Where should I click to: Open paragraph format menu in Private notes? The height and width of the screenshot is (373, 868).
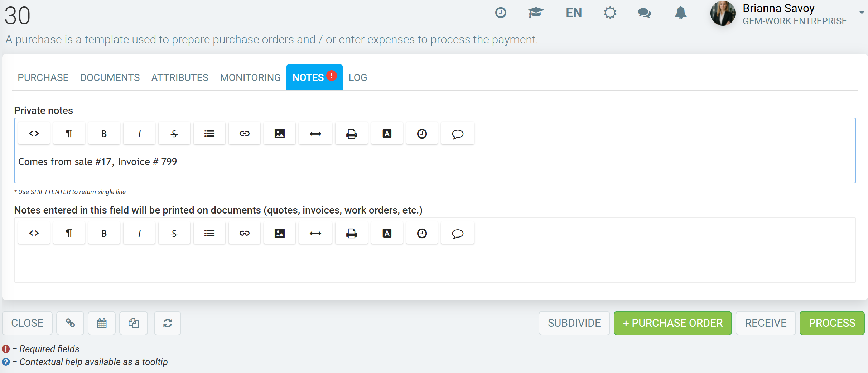tap(69, 134)
